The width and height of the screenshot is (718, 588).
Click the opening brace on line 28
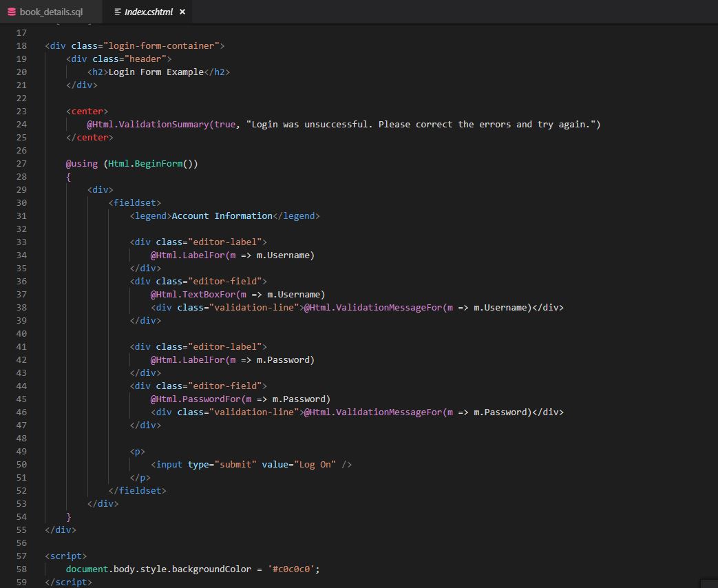(67, 176)
